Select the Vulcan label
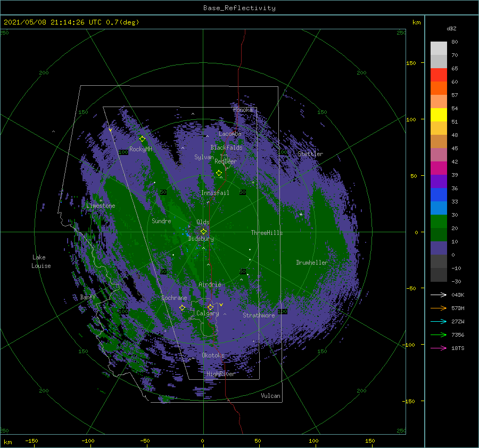Screen dimensions: 479x448 [x=271, y=396]
